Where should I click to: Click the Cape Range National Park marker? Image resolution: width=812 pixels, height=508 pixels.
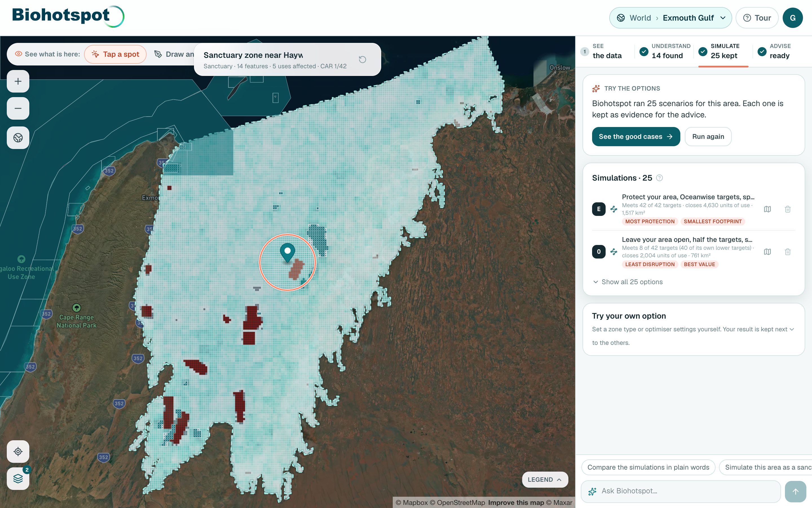coord(76,307)
